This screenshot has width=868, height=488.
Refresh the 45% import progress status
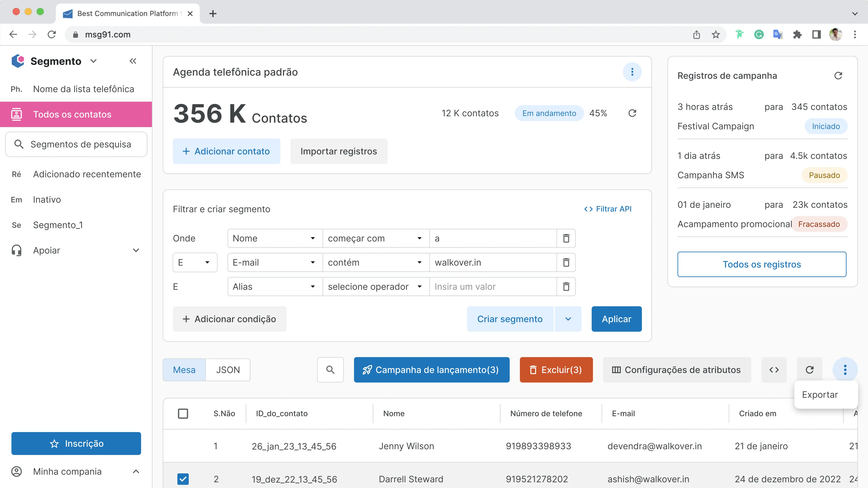pyautogui.click(x=632, y=113)
